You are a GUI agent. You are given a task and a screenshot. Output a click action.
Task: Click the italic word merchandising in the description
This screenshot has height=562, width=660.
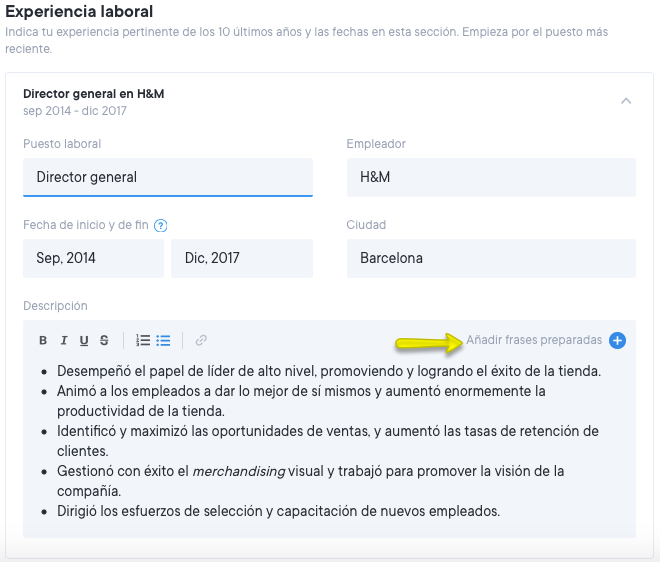237,471
